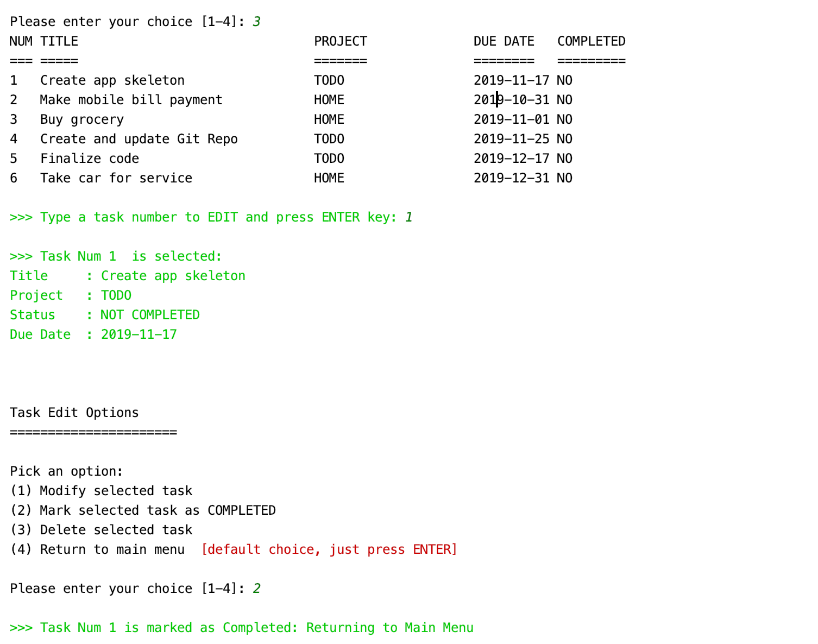
Task: Click HOME project of 'Buy grocery' row
Action: [x=329, y=119]
